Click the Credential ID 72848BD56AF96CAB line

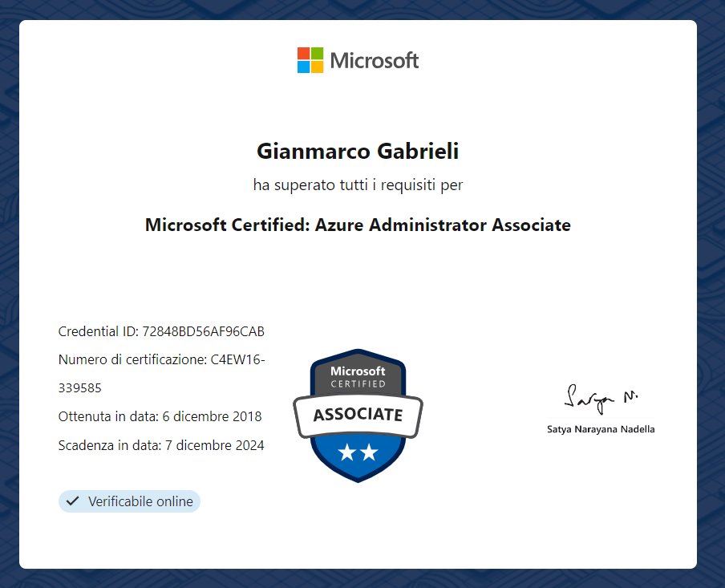click(x=161, y=332)
